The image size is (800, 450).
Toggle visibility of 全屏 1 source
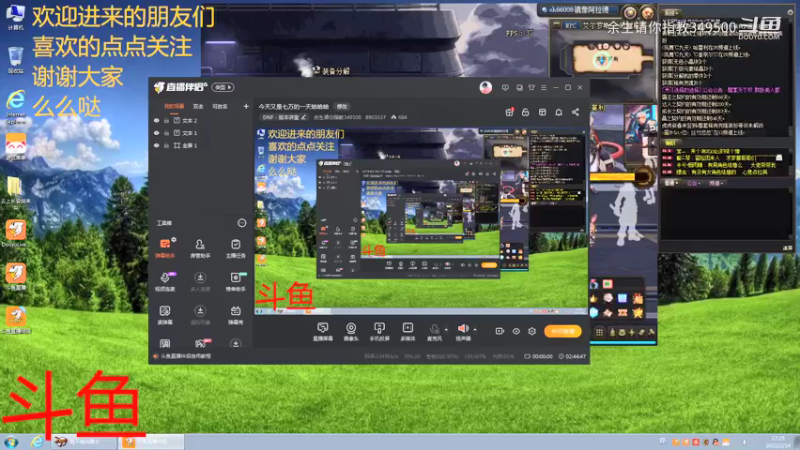(x=156, y=145)
